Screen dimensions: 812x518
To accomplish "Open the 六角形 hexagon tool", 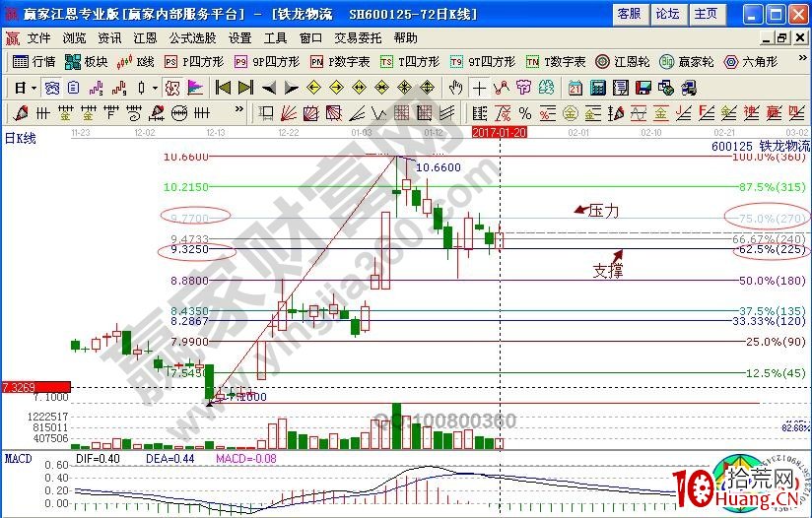I will (751, 62).
